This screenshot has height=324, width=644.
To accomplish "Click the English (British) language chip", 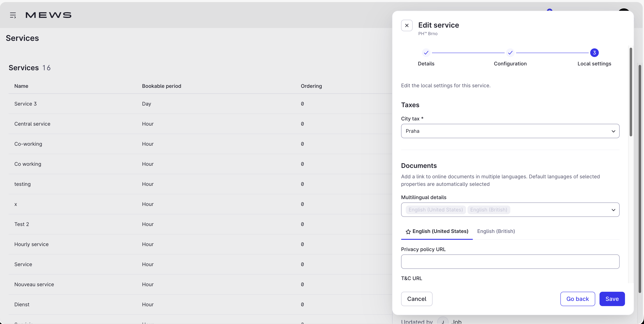I will click(x=489, y=210).
